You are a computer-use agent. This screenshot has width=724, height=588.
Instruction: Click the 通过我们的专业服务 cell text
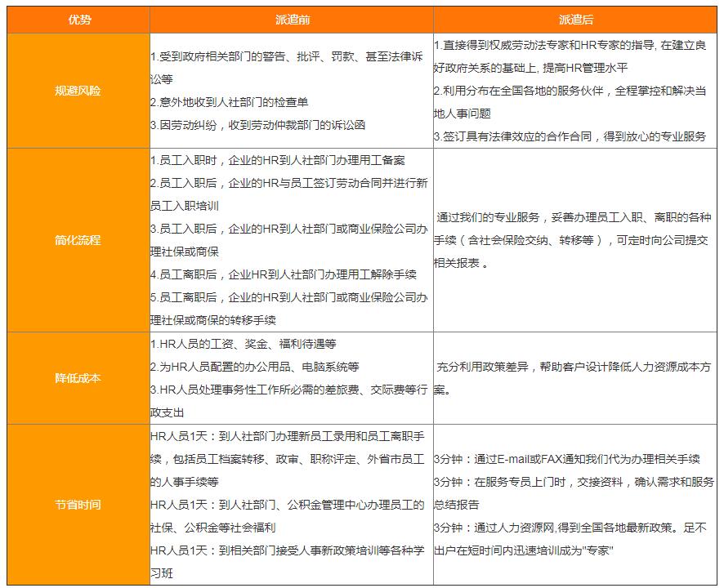[571, 218]
